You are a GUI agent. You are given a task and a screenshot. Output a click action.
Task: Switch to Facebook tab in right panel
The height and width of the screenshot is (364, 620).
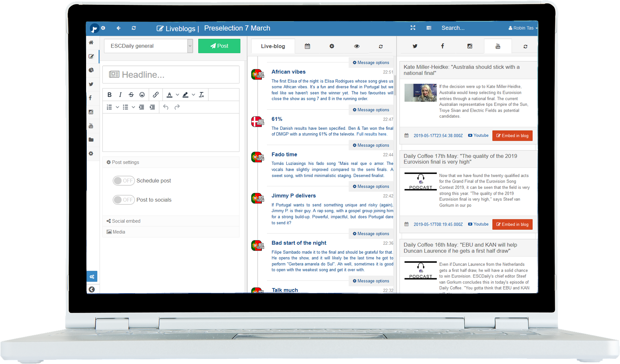tap(442, 46)
